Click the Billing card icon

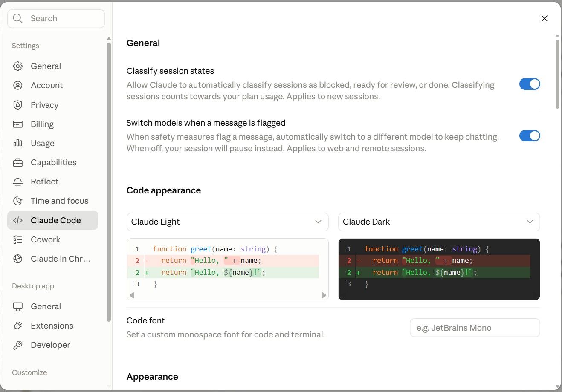pyautogui.click(x=17, y=124)
